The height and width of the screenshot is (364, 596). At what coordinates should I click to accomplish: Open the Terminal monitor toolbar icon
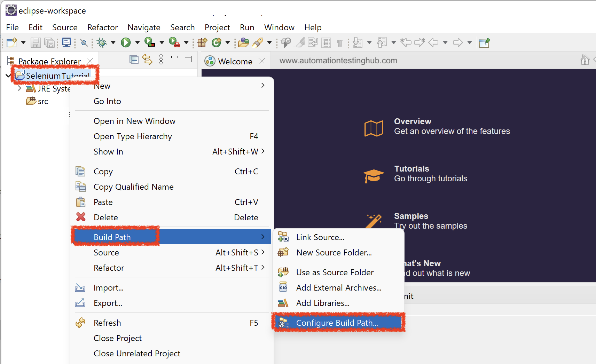click(x=66, y=42)
